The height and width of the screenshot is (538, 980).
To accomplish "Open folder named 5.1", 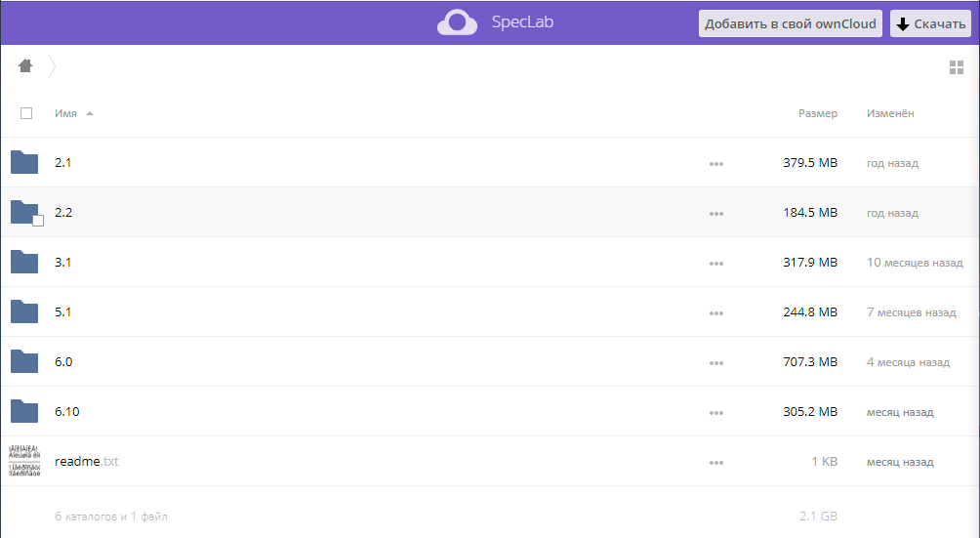I will pyautogui.click(x=63, y=311).
